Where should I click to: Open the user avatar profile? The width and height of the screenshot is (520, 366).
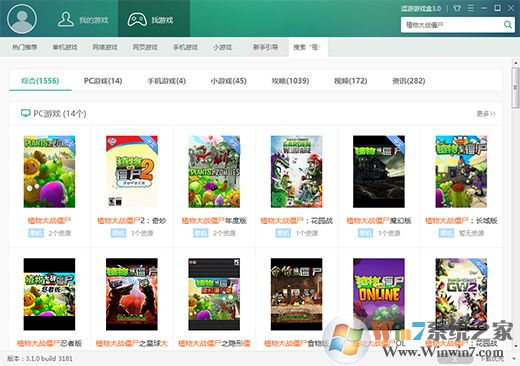click(x=22, y=19)
